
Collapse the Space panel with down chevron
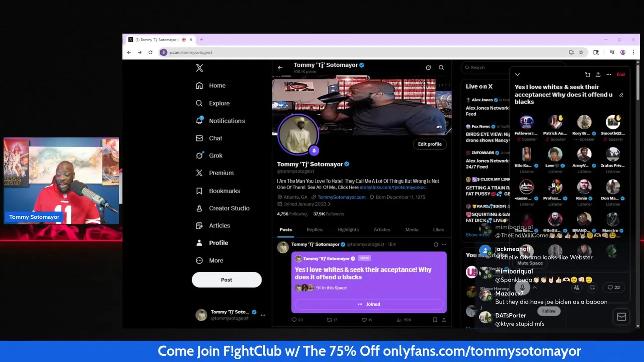click(x=517, y=75)
